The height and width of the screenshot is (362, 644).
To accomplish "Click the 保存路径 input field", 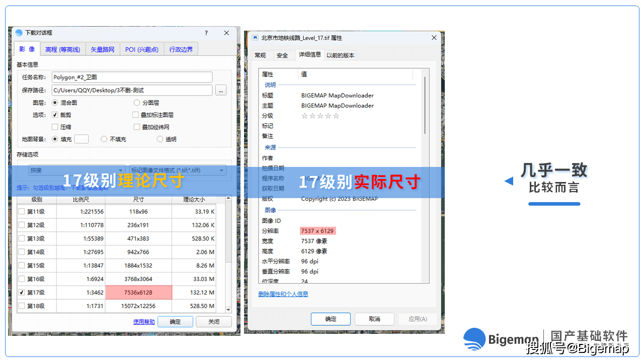I will 132,90.
